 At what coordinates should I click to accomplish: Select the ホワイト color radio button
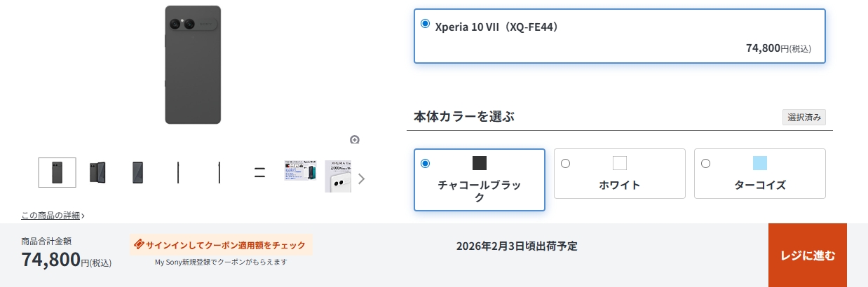(x=565, y=163)
